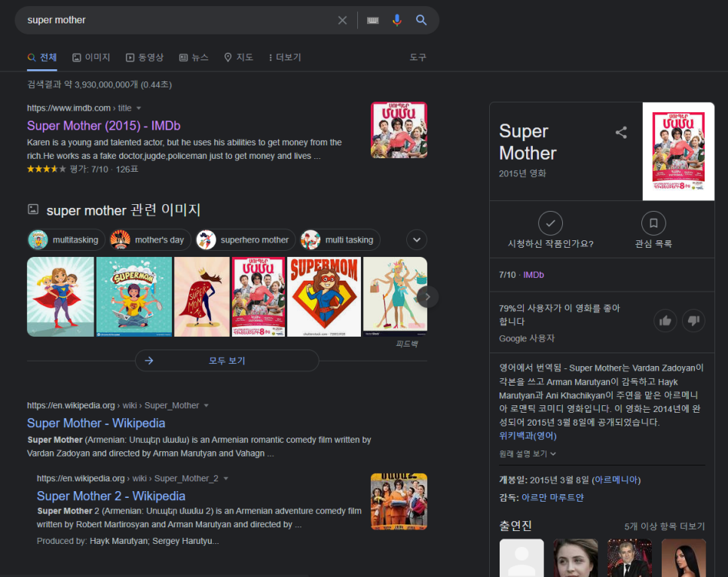Open the 동영상 tab
This screenshot has width=728, height=577.
[145, 57]
